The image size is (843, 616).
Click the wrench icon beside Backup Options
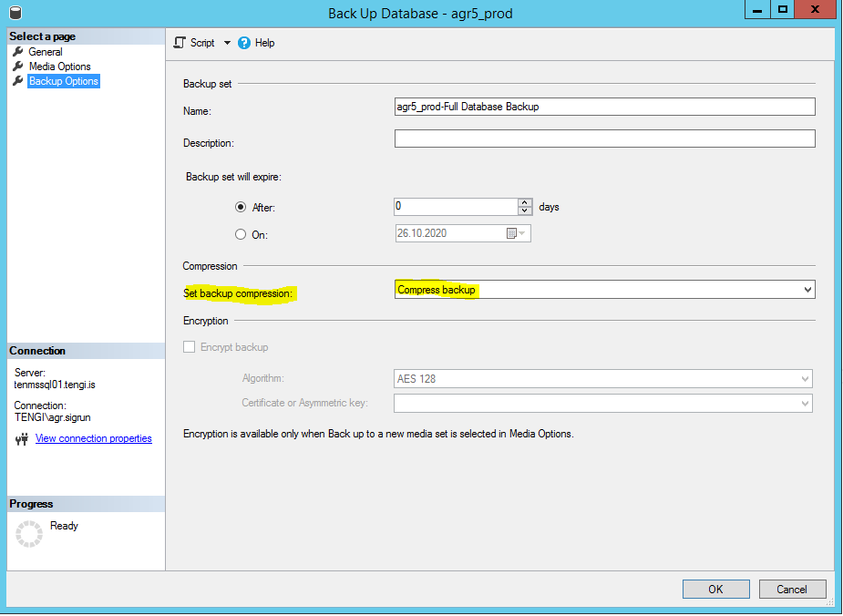point(17,80)
